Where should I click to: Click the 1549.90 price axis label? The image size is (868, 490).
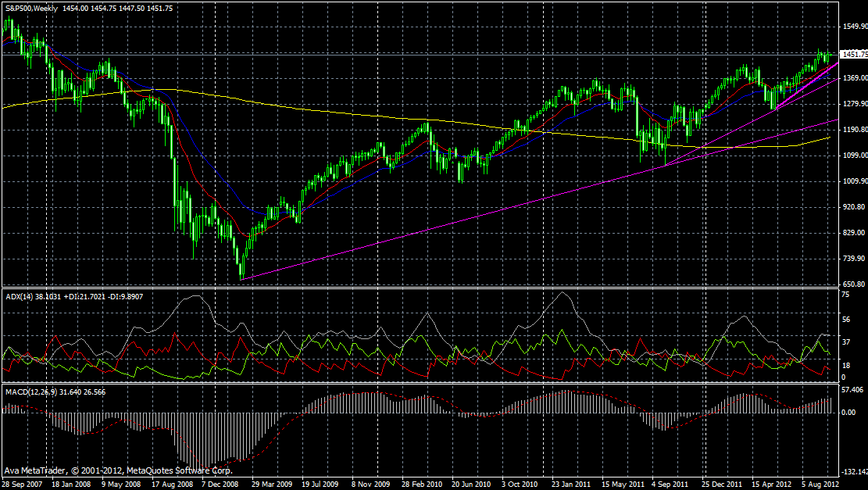pyautogui.click(x=853, y=27)
